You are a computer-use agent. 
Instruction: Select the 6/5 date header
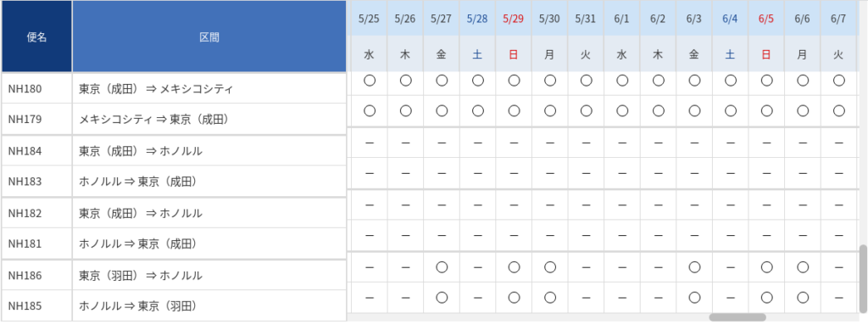766,19
